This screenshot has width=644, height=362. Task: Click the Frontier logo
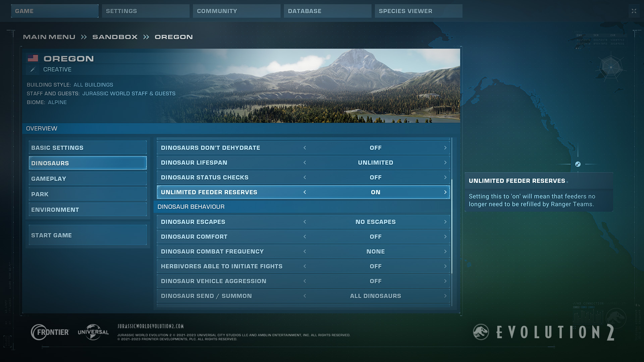pos(50,332)
